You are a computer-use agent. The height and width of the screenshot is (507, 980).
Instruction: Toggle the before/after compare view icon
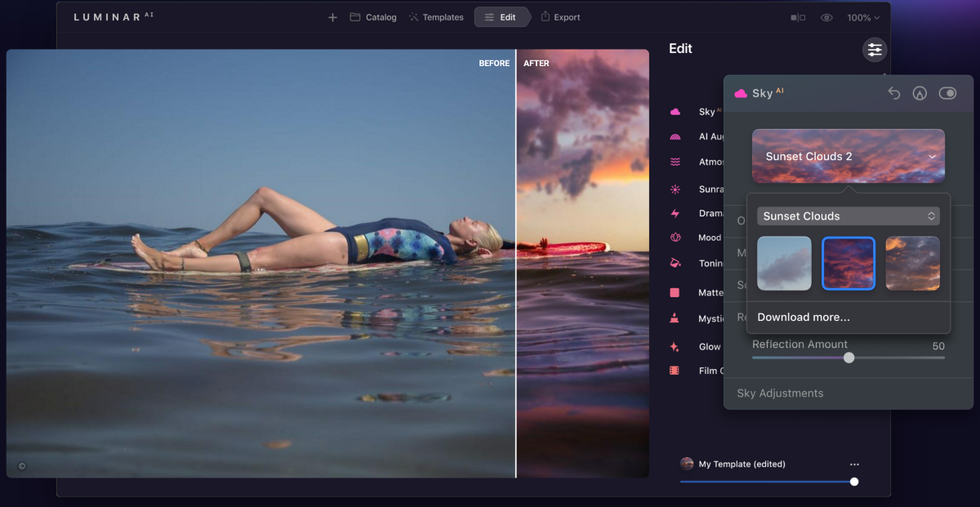[x=798, y=18]
